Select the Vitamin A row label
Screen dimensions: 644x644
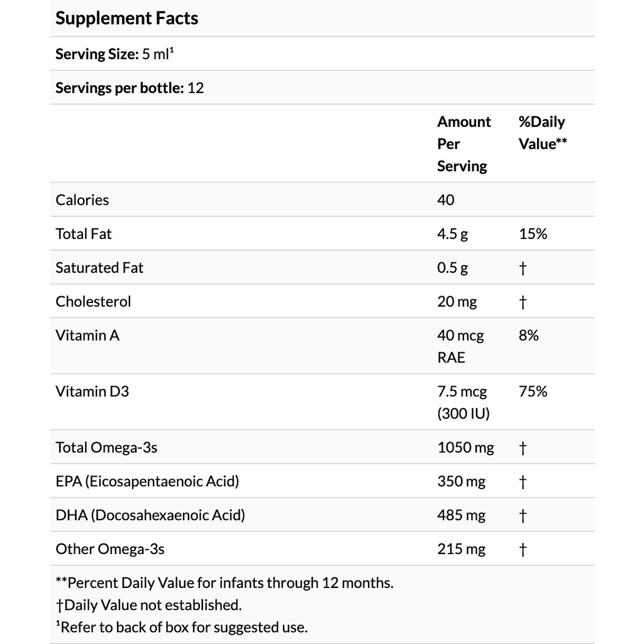87,336
